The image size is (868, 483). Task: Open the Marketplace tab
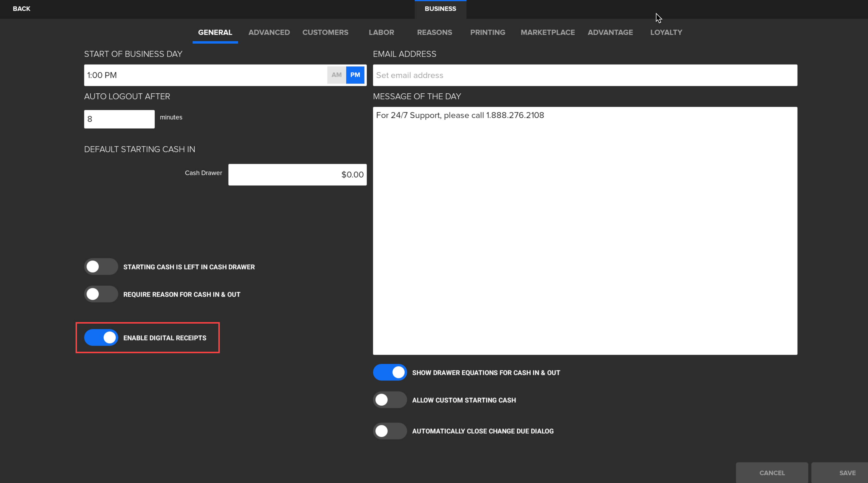pos(547,32)
